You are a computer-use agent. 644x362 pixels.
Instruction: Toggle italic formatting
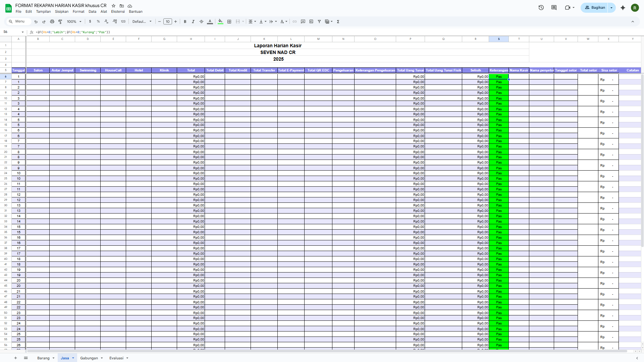point(193,21)
